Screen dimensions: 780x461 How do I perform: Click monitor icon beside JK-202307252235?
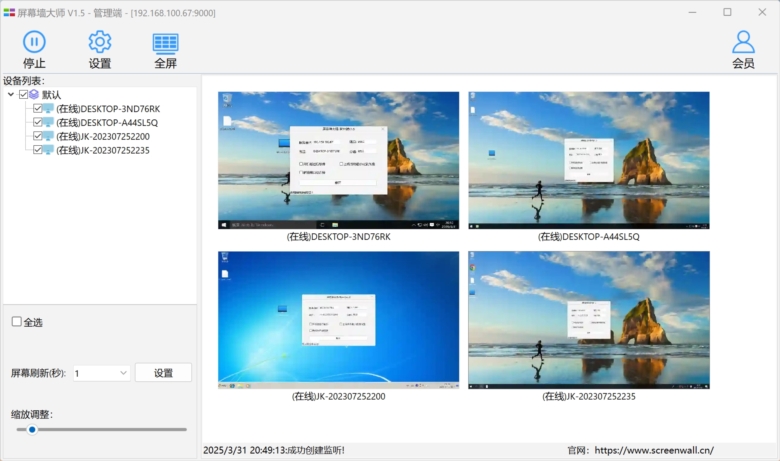(x=48, y=150)
